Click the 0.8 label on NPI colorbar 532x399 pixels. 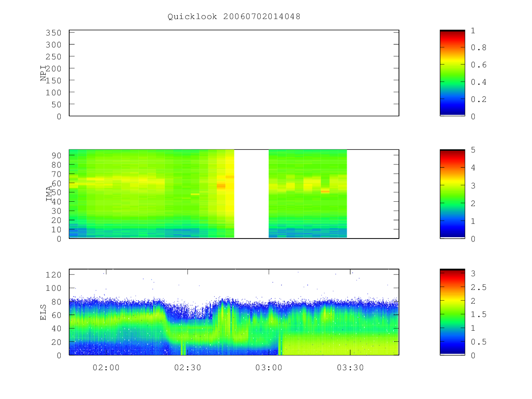point(478,47)
